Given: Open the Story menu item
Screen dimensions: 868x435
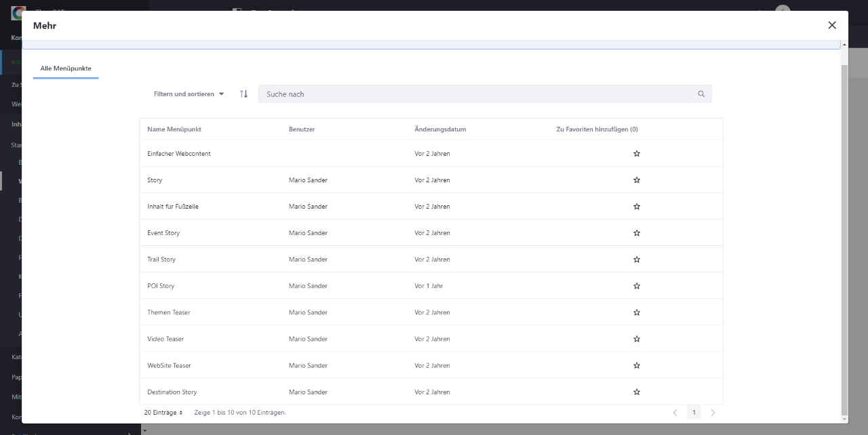Looking at the screenshot, I should click(155, 180).
